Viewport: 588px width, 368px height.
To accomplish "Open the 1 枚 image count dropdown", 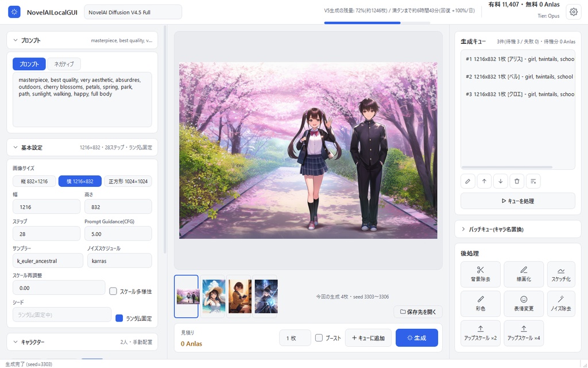I will pyautogui.click(x=295, y=338).
